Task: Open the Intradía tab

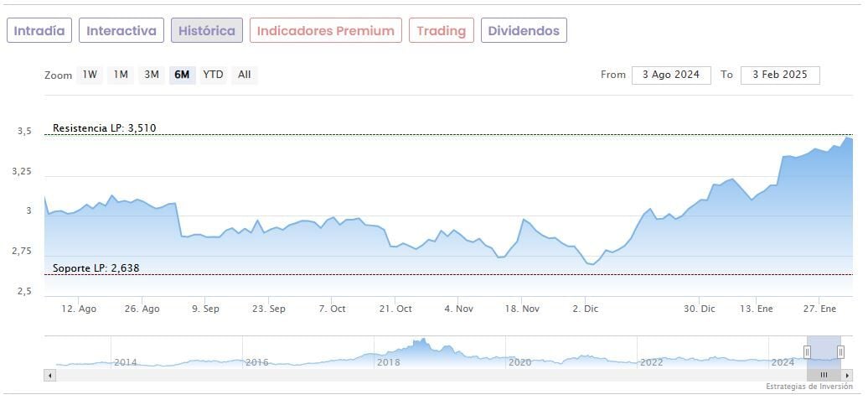Action: pos(39,31)
